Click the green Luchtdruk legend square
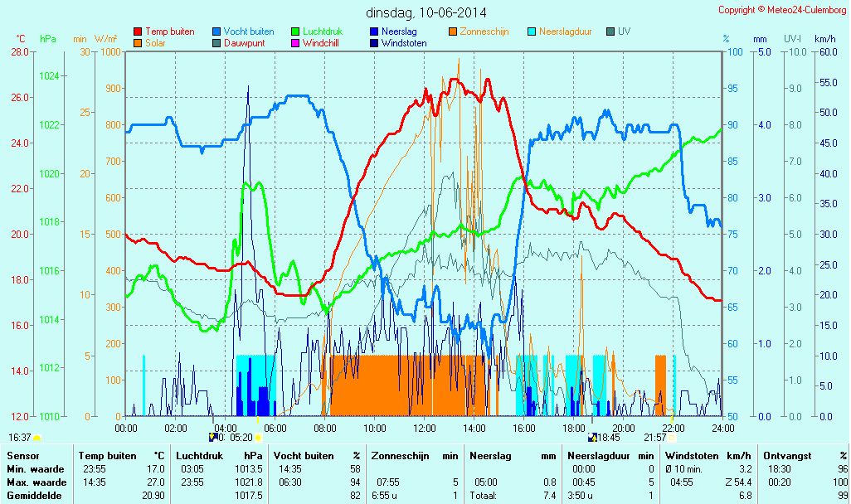851x504 pixels. [x=295, y=31]
